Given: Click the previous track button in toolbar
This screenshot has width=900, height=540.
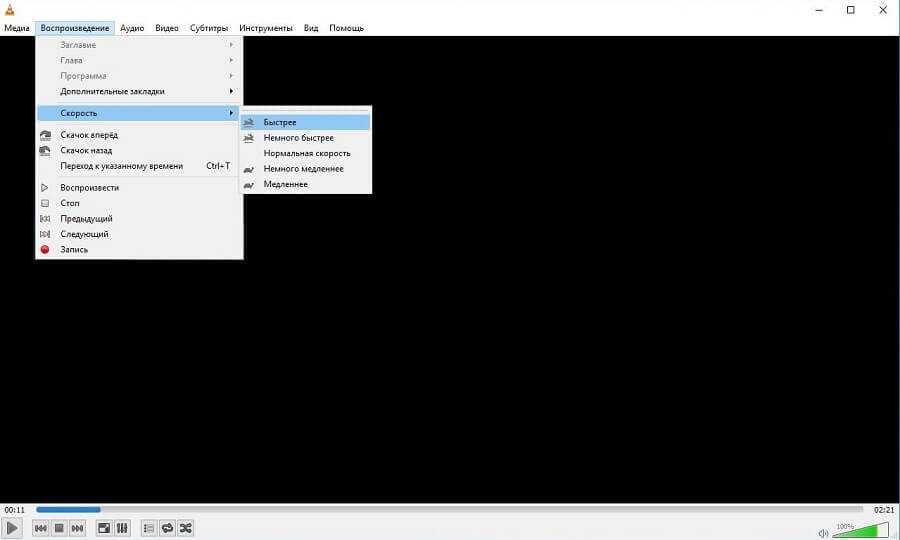Looking at the screenshot, I should click(41, 528).
